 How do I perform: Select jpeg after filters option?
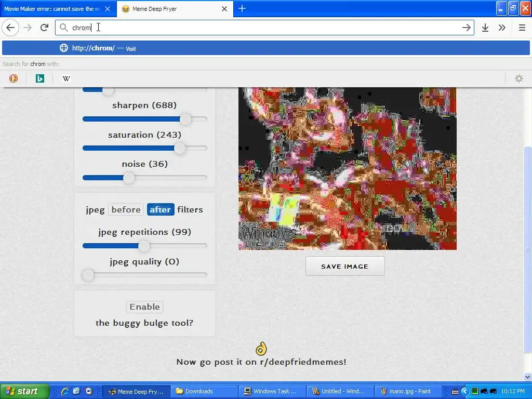point(161,210)
